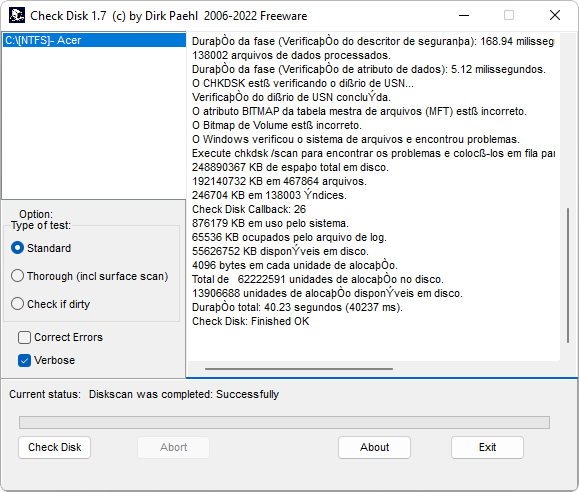Untick the Verbose checkbox

47,360
